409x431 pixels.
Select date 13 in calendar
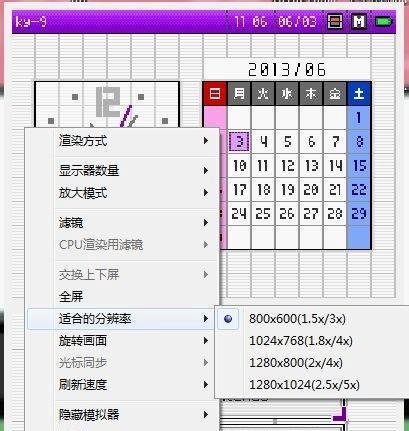311,166
